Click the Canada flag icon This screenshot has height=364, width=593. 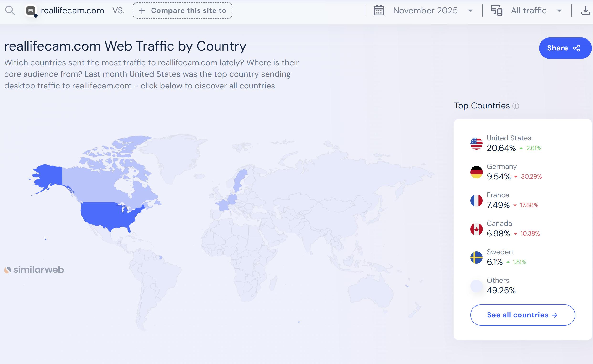click(x=476, y=229)
